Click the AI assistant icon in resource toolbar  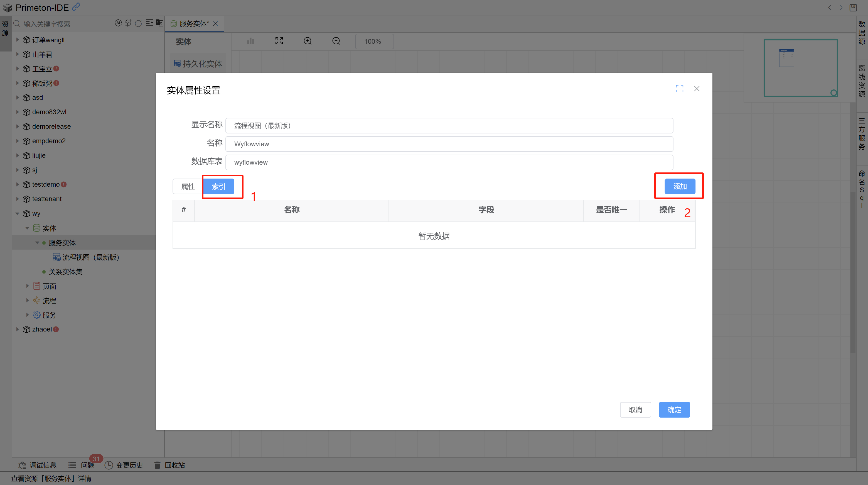tap(118, 23)
